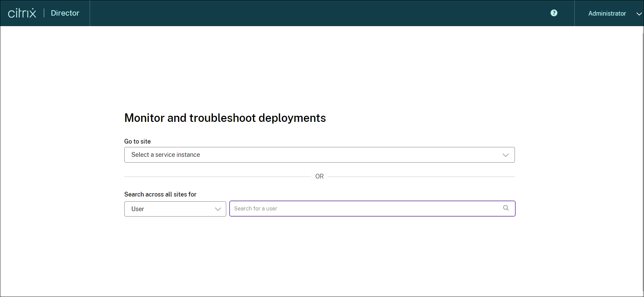Screen dimensions: 644x297
Task: Click the chevron beside Administrator
Action: [639, 14]
